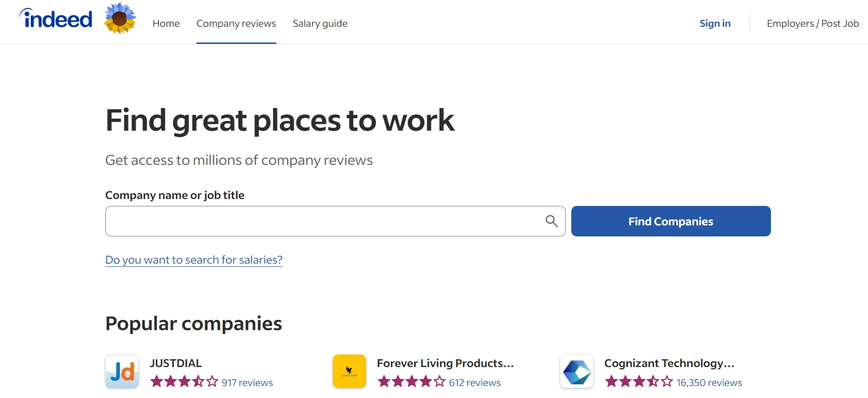Image resolution: width=868 pixels, height=398 pixels.
Task: View Cognizant's 16,350 reviews
Action: coord(709,383)
